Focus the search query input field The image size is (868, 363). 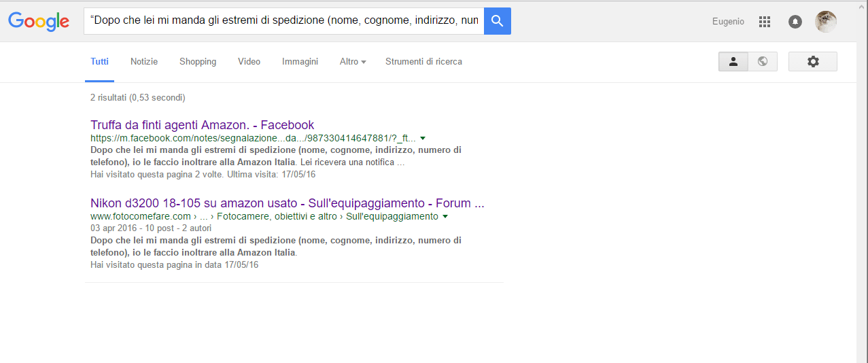click(x=283, y=21)
